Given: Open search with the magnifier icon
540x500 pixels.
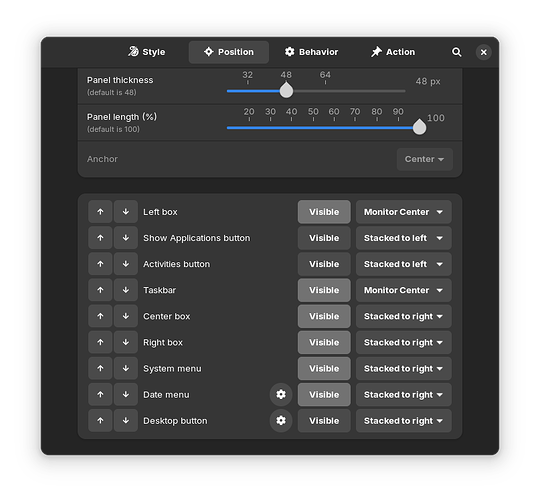Looking at the screenshot, I should point(456,52).
